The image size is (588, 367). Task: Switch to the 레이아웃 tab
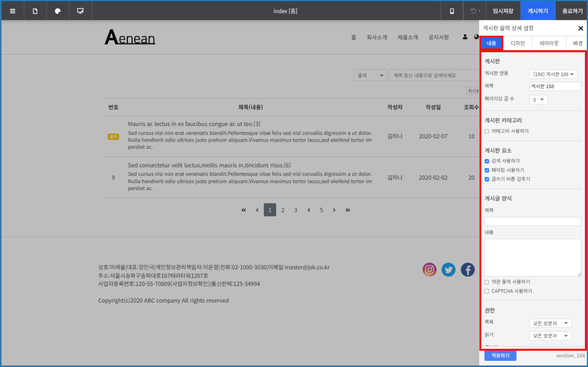coord(549,43)
